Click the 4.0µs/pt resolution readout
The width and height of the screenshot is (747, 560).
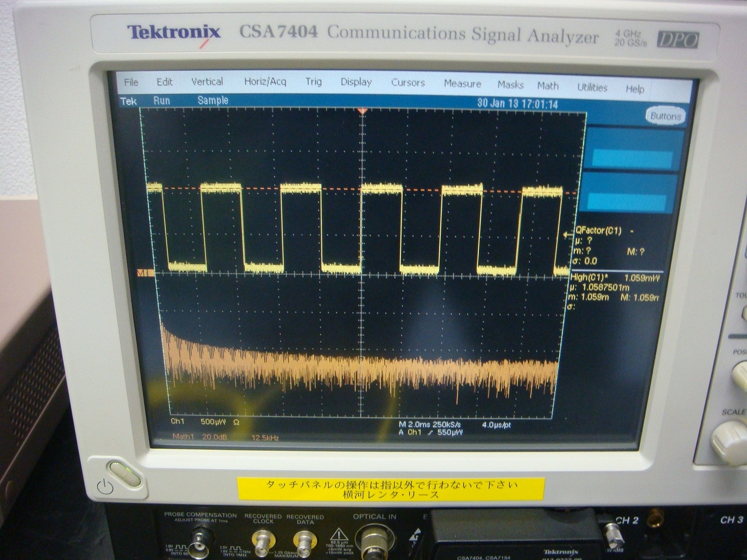(x=496, y=425)
